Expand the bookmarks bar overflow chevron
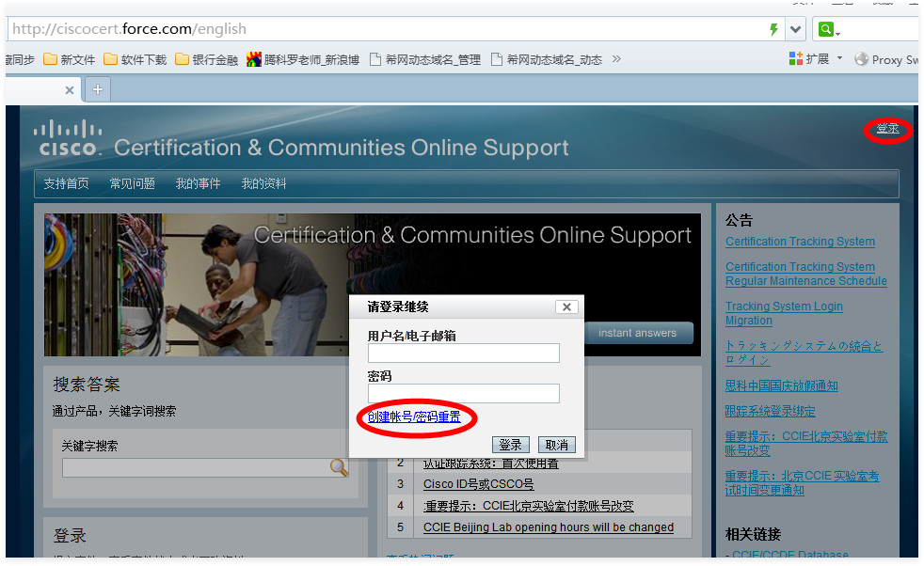The height and width of the screenshot is (566, 924). 616,59
